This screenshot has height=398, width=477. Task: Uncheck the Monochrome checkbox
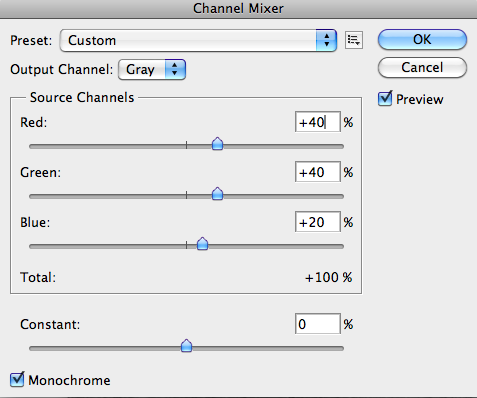17,379
